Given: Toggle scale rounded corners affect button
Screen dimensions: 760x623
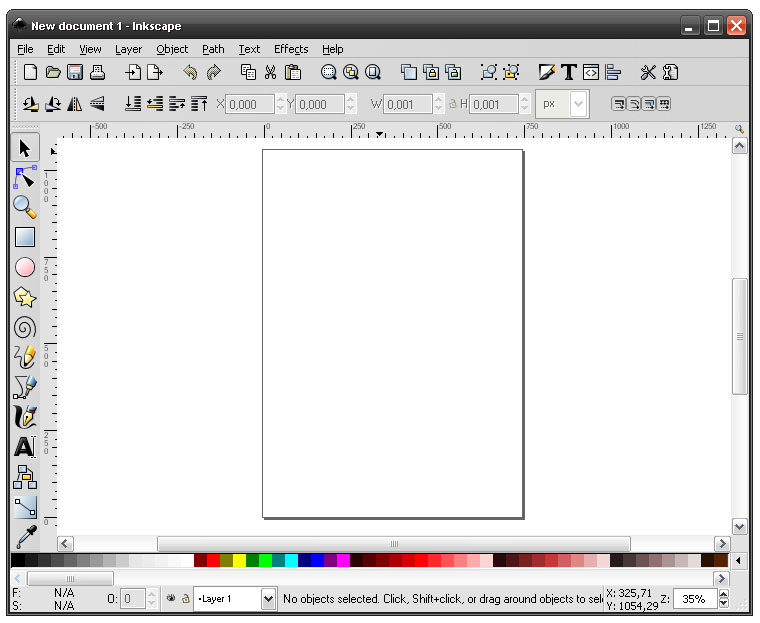Looking at the screenshot, I should [x=633, y=104].
